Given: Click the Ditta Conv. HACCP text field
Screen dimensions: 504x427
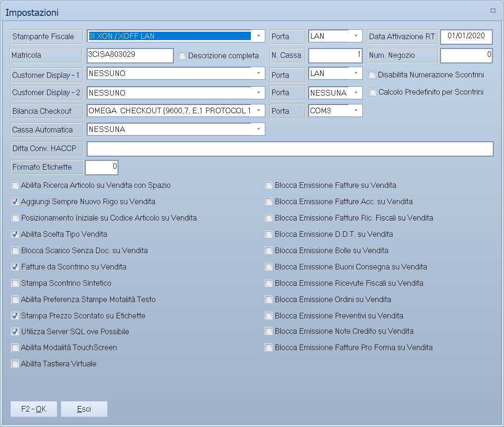Looking at the screenshot, I should (290, 149).
